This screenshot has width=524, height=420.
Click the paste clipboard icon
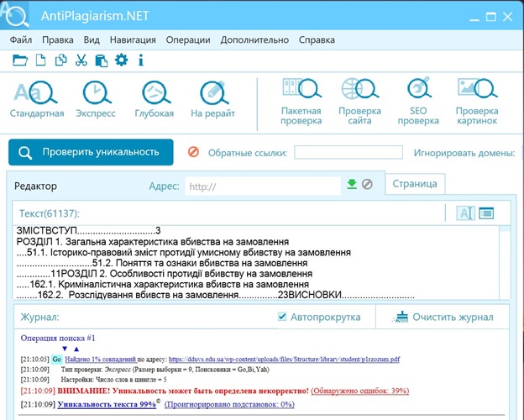pyautogui.click(x=102, y=60)
